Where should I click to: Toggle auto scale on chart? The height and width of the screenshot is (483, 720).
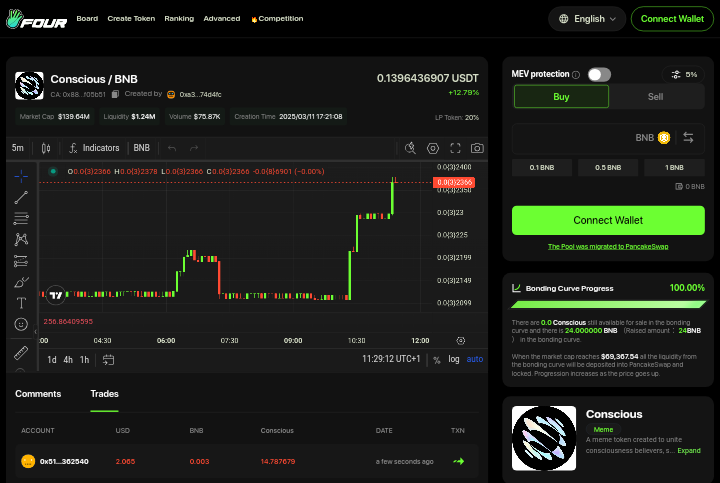pyautogui.click(x=475, y=359)
